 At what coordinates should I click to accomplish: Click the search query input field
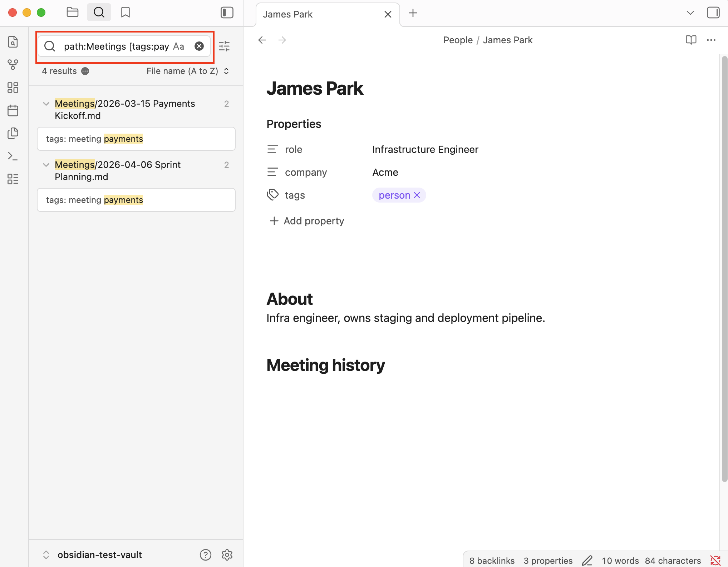[x=116, y=46]
